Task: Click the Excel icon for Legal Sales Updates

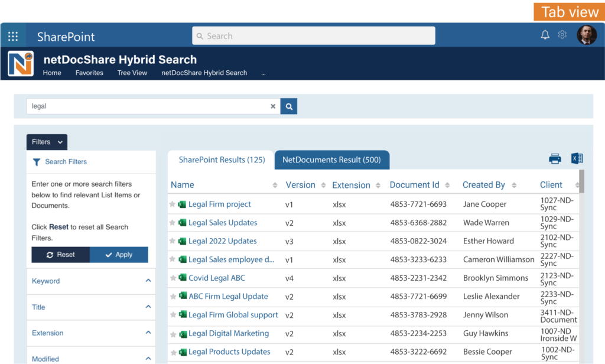Action: (x=182, y=222)
